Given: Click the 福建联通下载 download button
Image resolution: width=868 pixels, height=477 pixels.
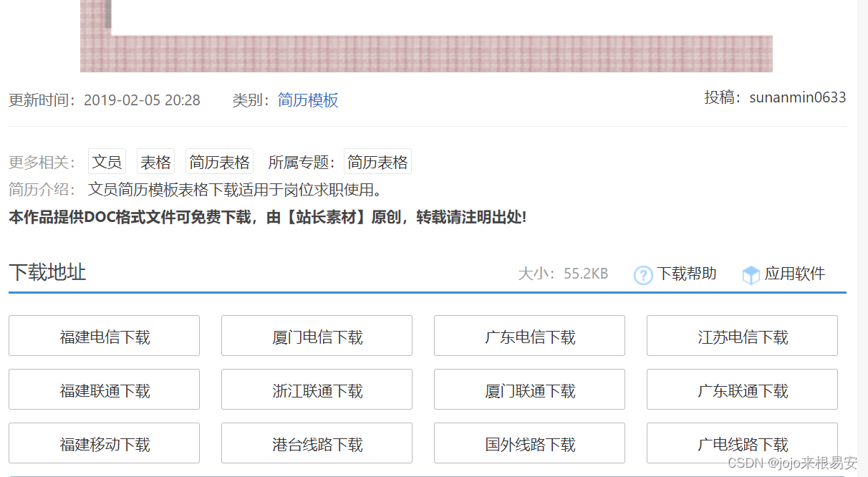Looking at the screenshot, I should [104, 389].
